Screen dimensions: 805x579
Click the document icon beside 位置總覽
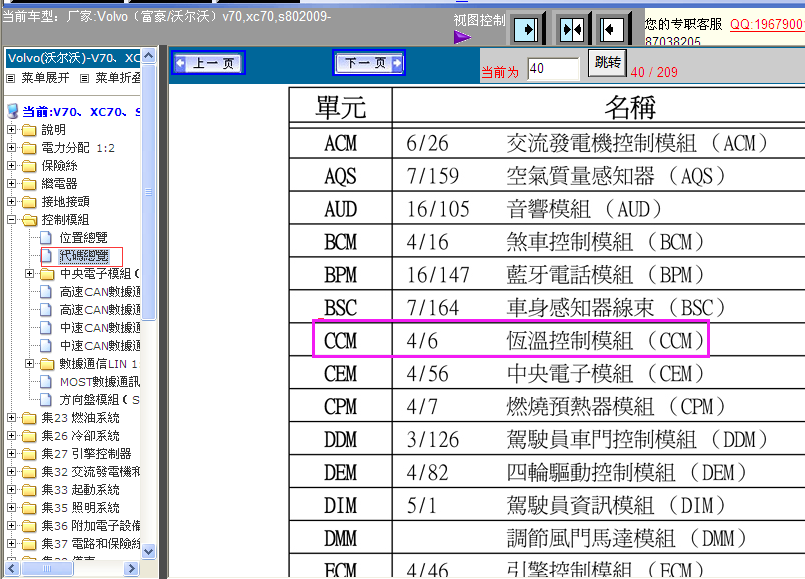pyautogui.click(x=44, y=235)
